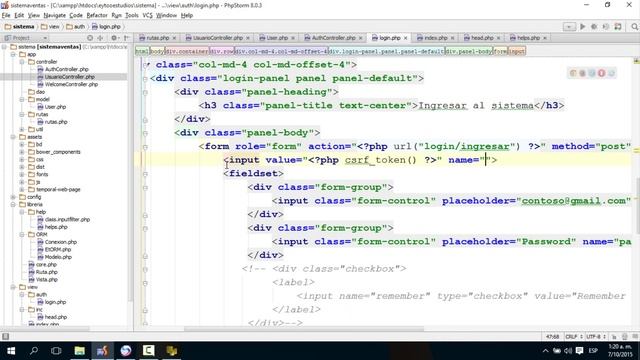This screenshot has height=360, width=640.
Task: Open Windows taskbar search
Action: (x=34, y=351)
